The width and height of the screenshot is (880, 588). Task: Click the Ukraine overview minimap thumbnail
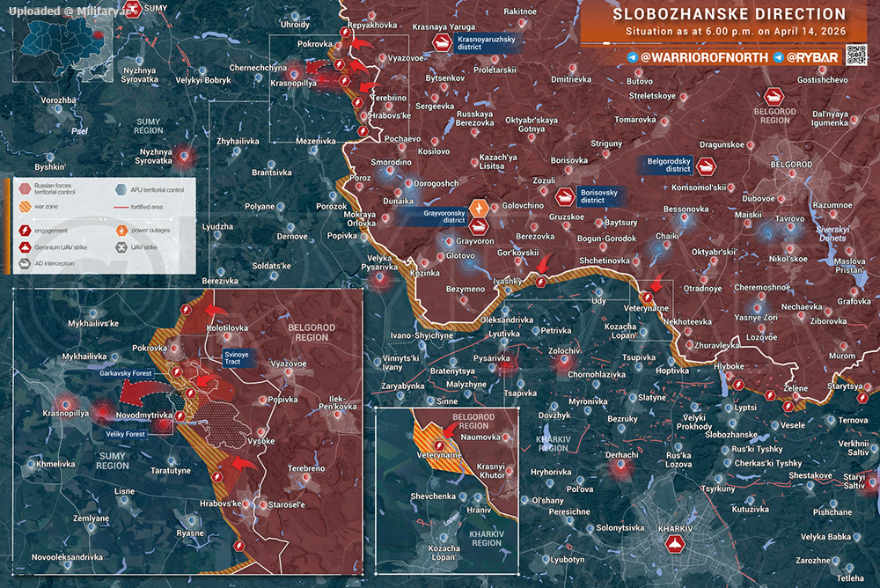tap(62, 48)
